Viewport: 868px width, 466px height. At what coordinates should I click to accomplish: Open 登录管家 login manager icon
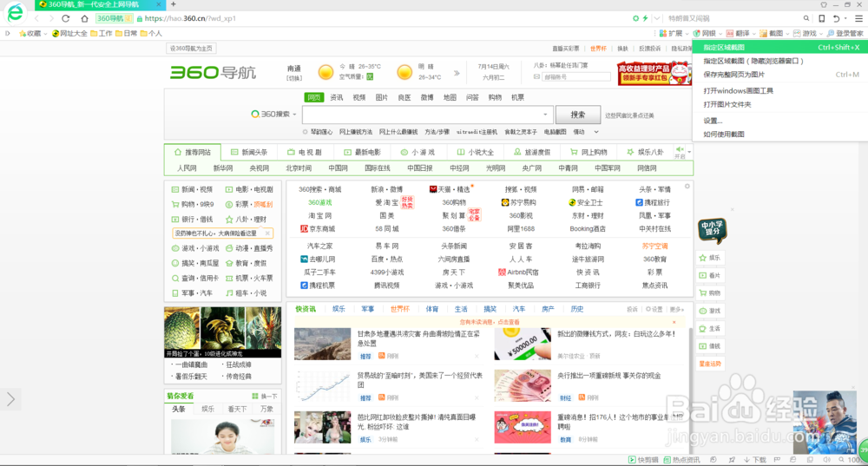click(x=845, y=33)
